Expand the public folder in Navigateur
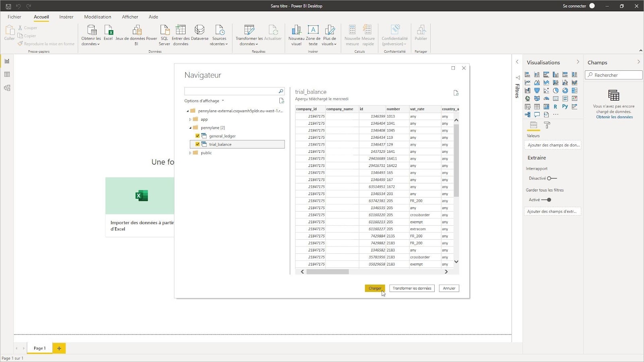 tap(190, 153)
